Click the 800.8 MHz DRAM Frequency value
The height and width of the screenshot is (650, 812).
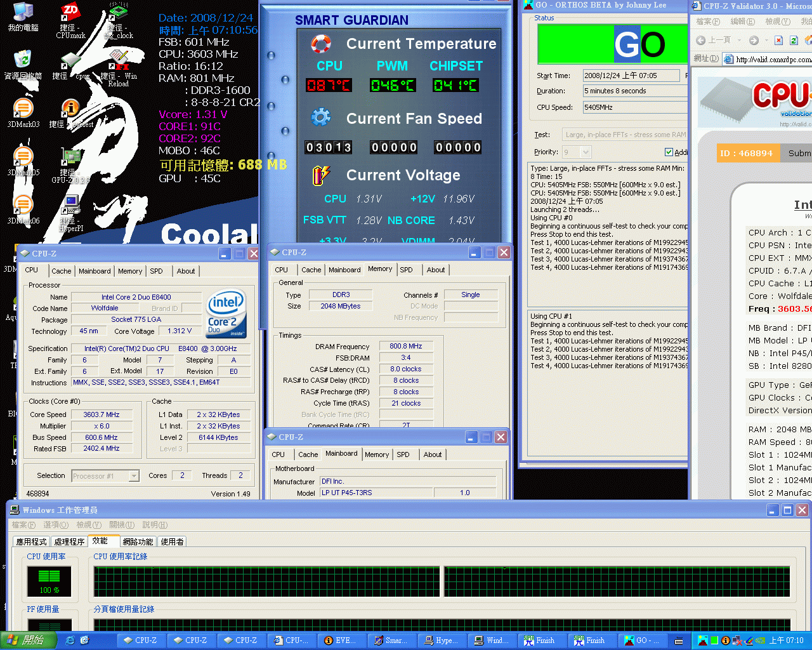[406, 346]
